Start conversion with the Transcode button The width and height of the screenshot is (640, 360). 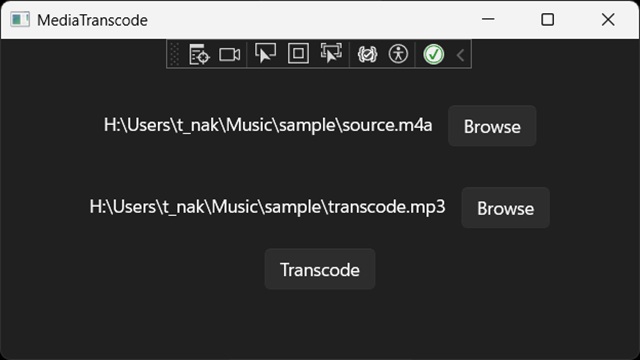320,269
